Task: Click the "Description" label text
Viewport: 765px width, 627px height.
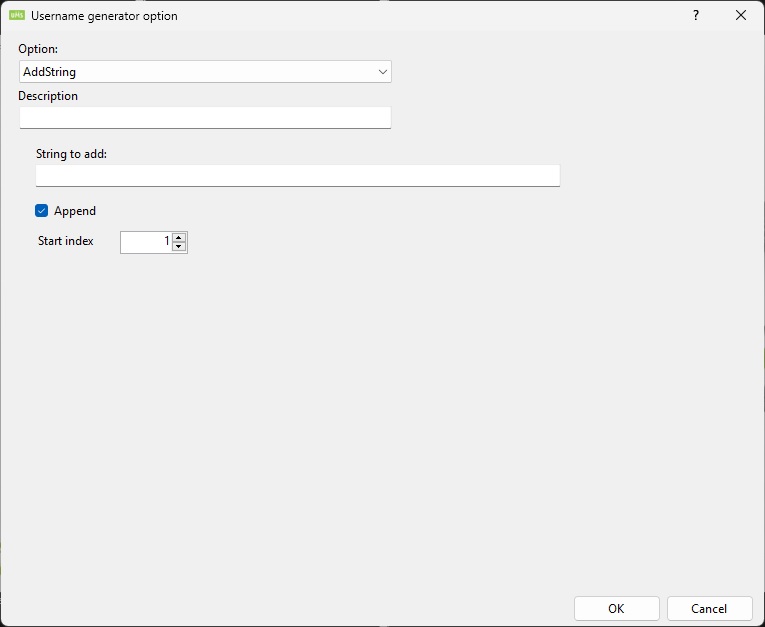Action: (x=48, y=96)
